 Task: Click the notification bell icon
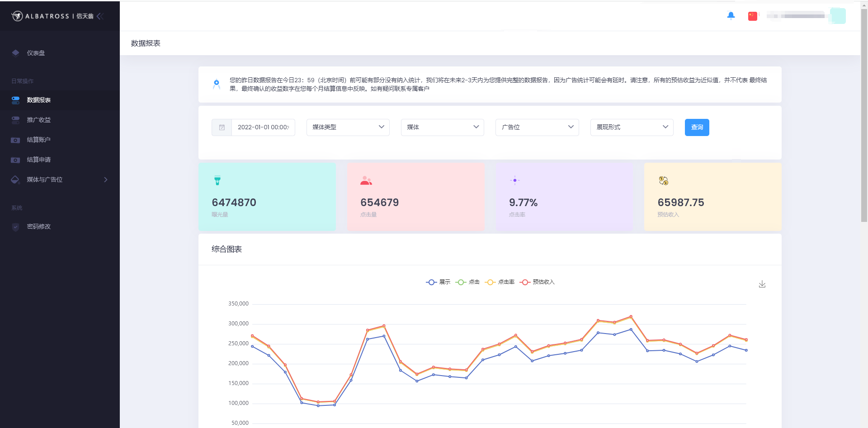click(x=731, y=16)
